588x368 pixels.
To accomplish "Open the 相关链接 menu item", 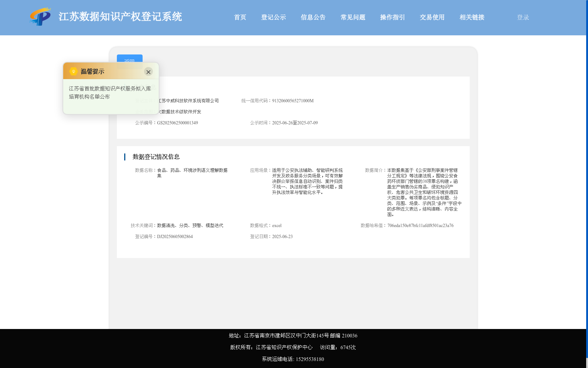I will pos(472,17).
